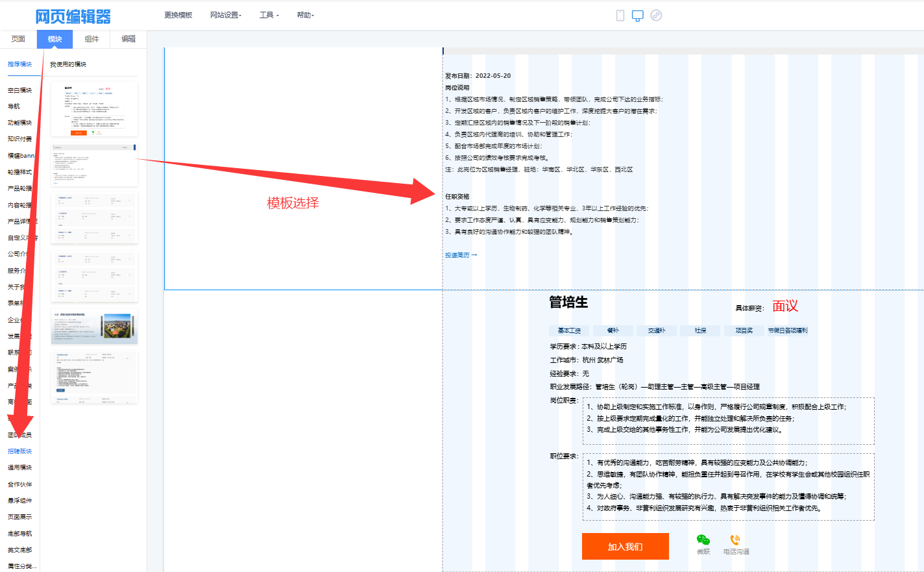
Task: Click the mini-program link icon
Action: pyautogui.click(x=656, y=16)
